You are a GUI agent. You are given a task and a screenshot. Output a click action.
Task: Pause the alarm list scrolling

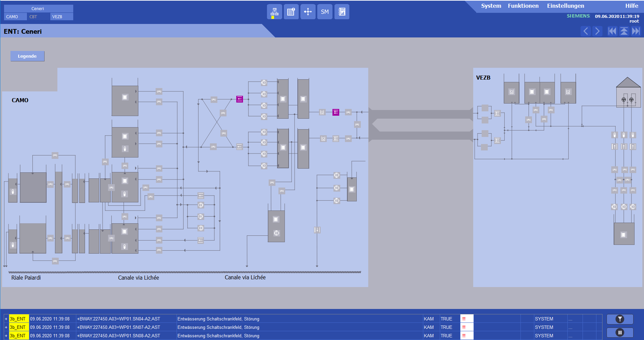click(620, 333)
